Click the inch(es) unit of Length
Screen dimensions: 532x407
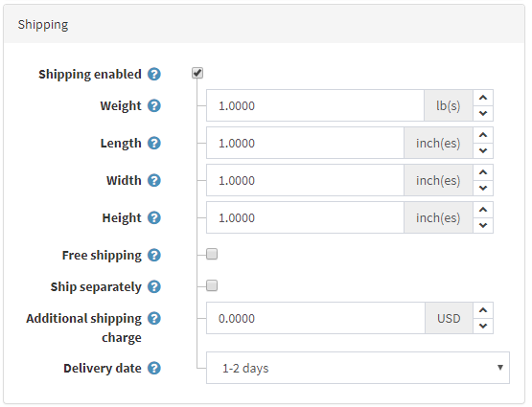(x=438, y=143)
